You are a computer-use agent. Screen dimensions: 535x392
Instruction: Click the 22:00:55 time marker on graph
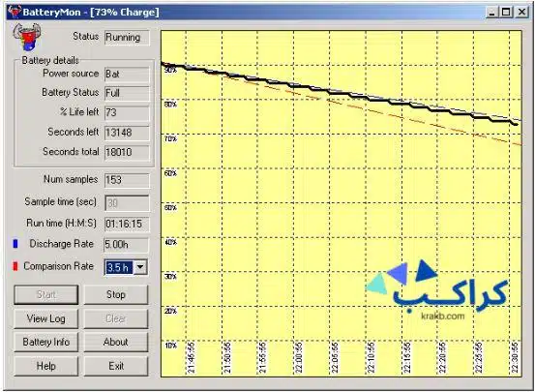(x=299, y=358)
